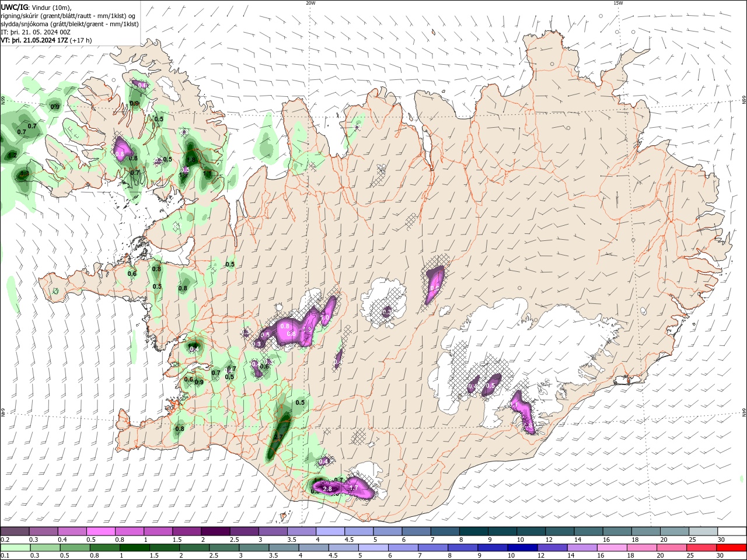This screenshot has height=560, width=747.
Task: Select the 14 lilac swatch in lower legend
Action: coord(582,547)
